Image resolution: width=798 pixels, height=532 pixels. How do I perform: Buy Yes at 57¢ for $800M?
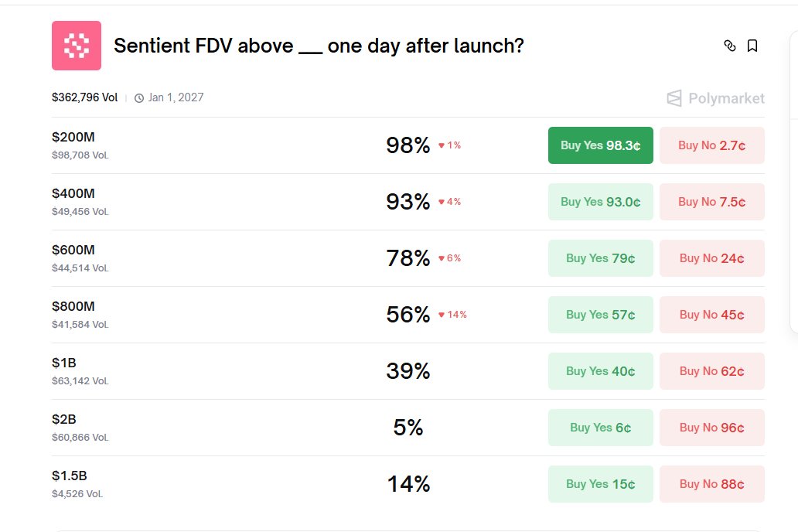coord(600,315)
